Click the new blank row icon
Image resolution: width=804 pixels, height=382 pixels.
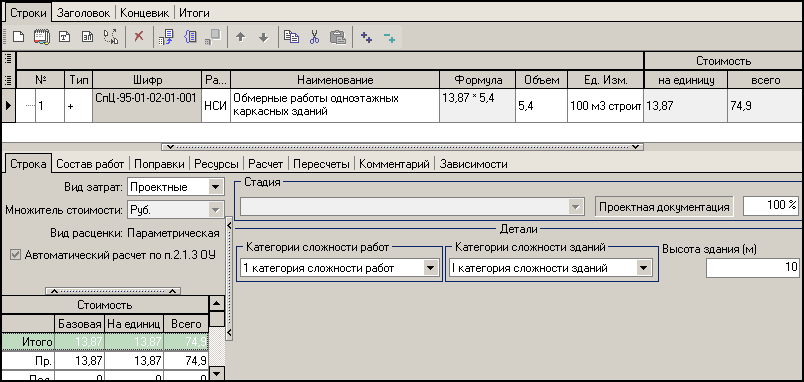pos(18,37)
